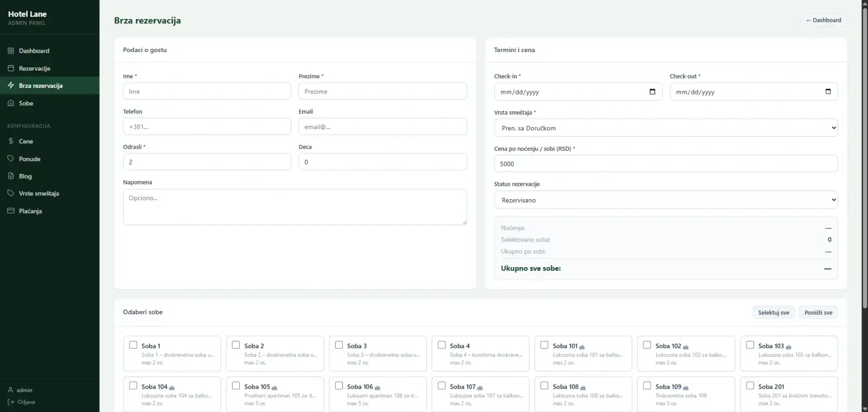Open the Vrste smeštaja dropdown
The height and width of the screenshot is (412, 868).
(x=666, y=128)
